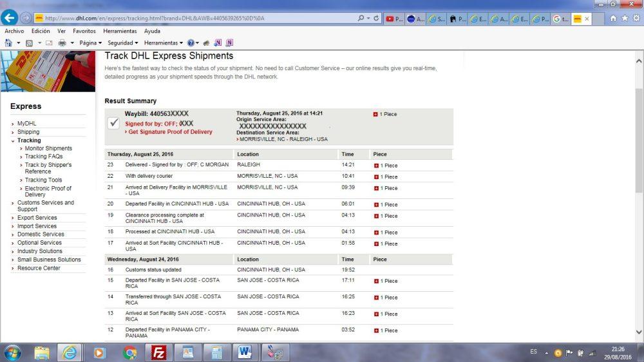Click the URL address bar field
The width and height of the screenshot is (644, 362).
coord(194,18)
